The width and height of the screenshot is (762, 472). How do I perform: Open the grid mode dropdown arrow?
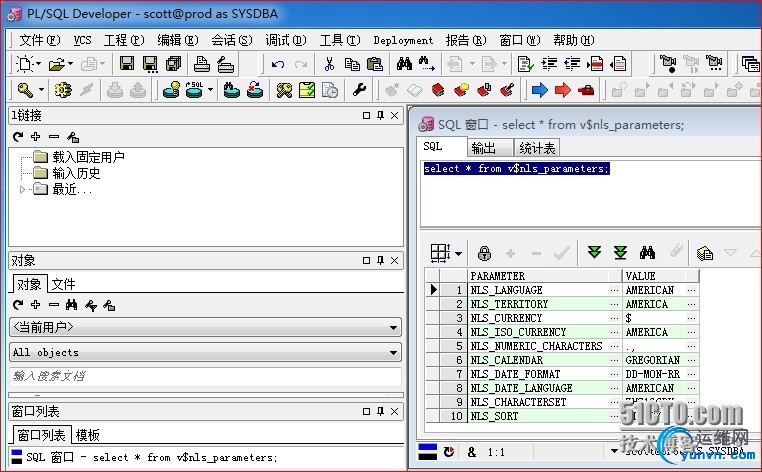pyautogui.click(x=458, y=254)
